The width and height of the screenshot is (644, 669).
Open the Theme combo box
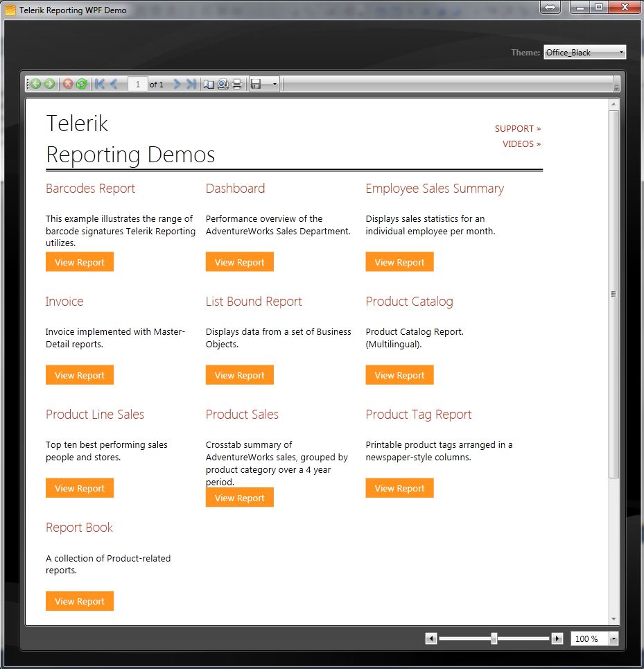pos(584,53)
